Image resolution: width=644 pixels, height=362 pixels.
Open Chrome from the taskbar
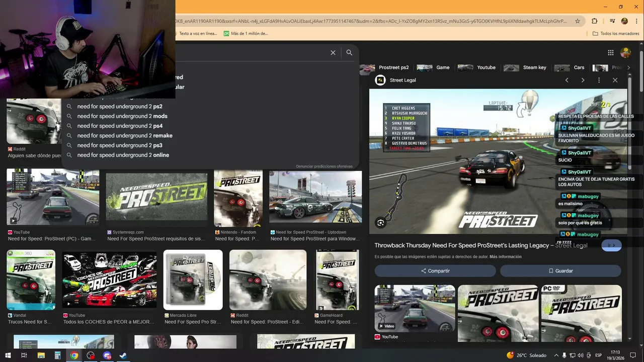74,355
